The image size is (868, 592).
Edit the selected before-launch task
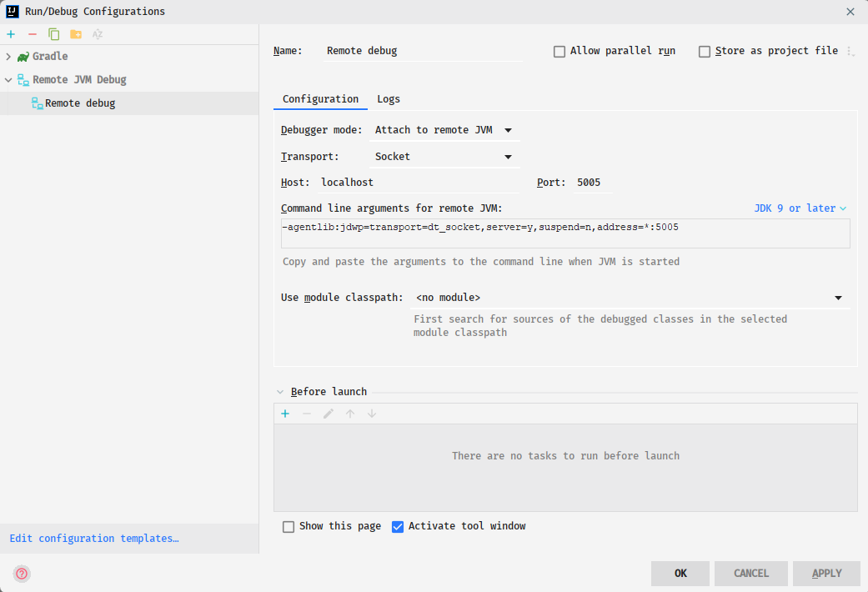[x=329, y=413]
